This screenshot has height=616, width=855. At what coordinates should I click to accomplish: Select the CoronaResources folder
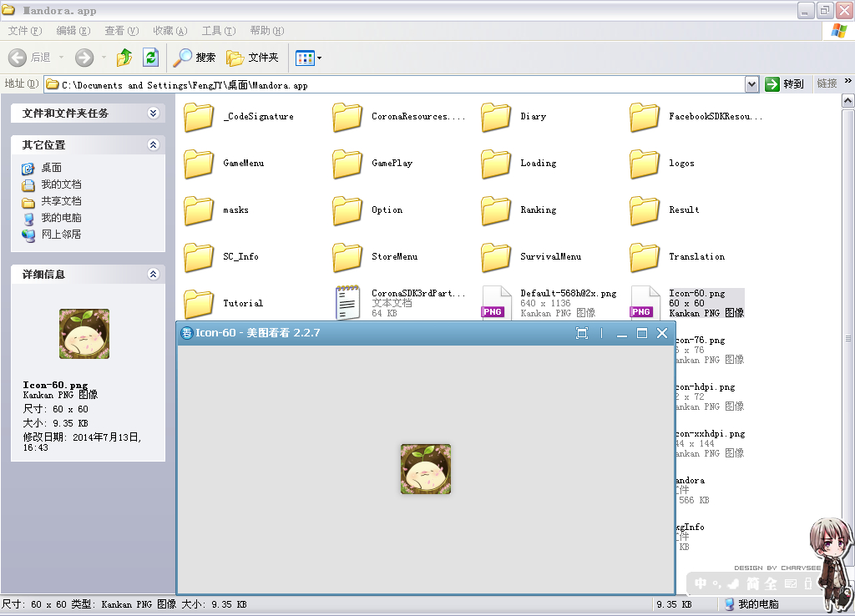point(398,116)
